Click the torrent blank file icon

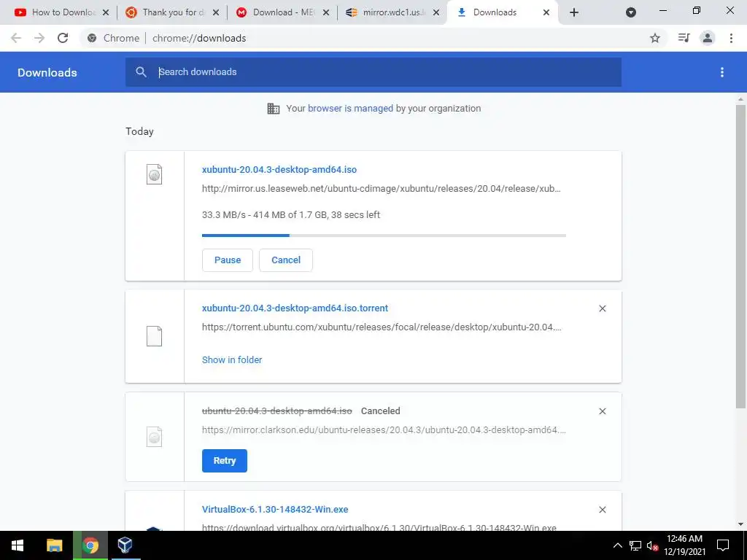155,336
